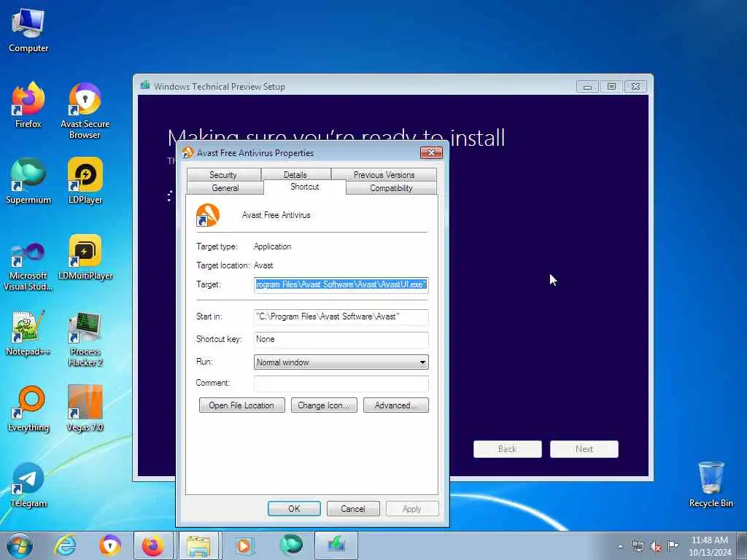
Task: Select the Supermium desktop shortcut
Action: point(28,181)
